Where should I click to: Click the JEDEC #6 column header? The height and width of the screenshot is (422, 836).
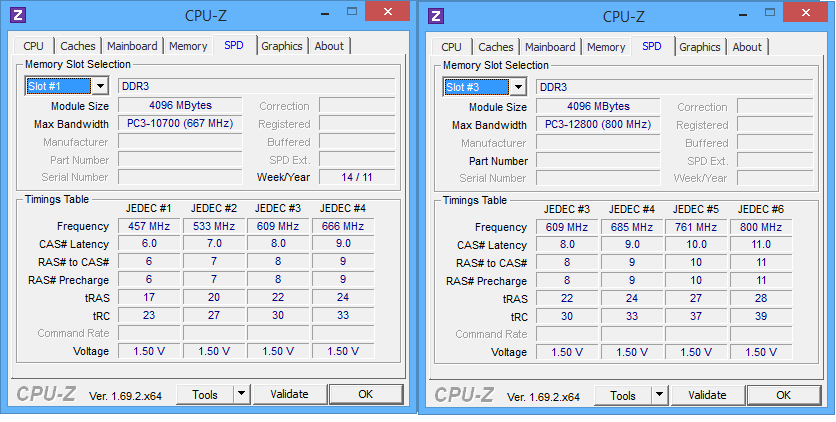(x=761, y=209)
